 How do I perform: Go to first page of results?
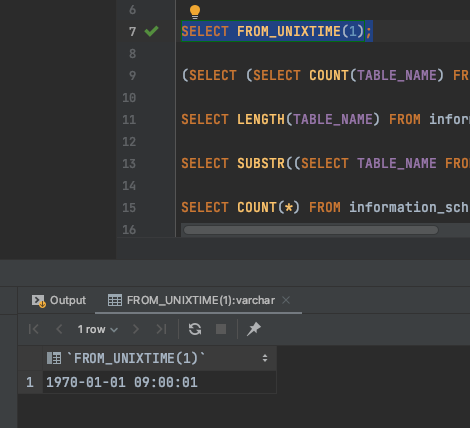pos(34,329)
